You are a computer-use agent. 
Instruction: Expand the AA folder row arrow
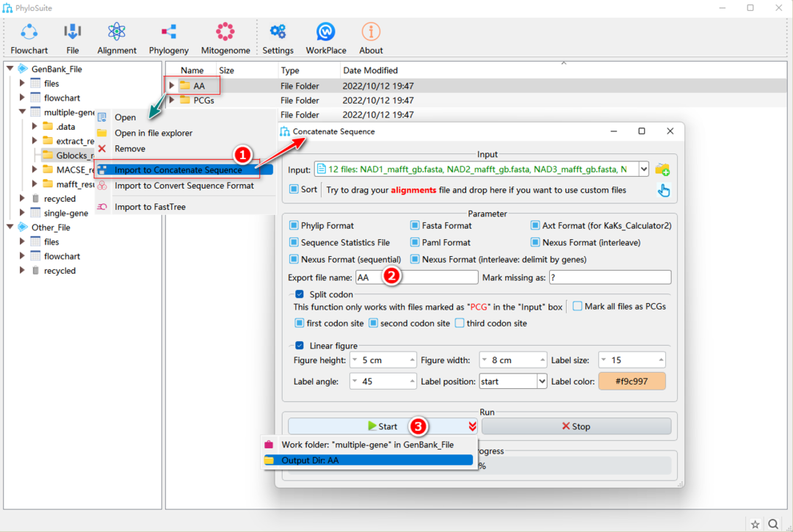click(x=172, y=85)
